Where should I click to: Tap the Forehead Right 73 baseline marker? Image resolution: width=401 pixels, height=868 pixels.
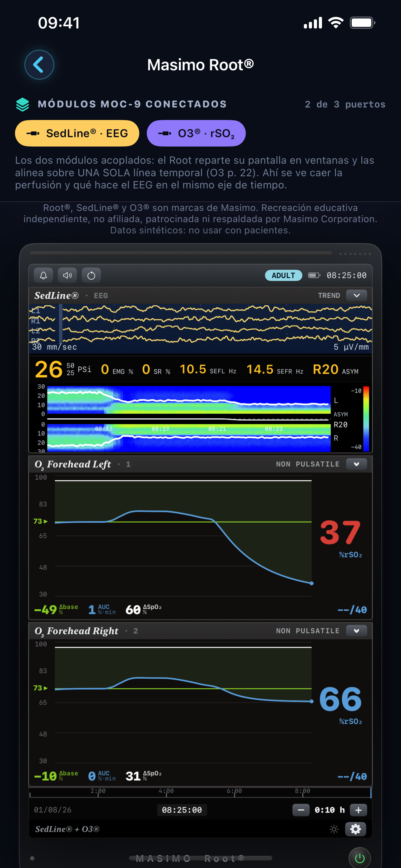pyautogui.click(x=40, y=688)
